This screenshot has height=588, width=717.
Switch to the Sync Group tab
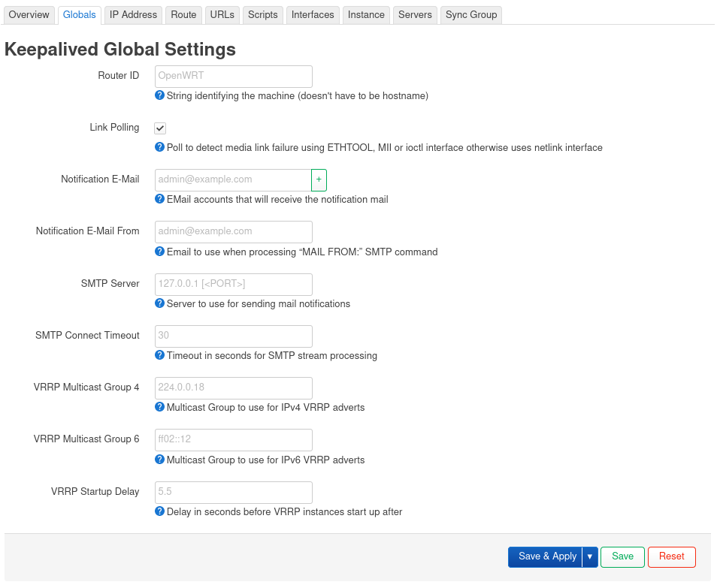(471, 14)
